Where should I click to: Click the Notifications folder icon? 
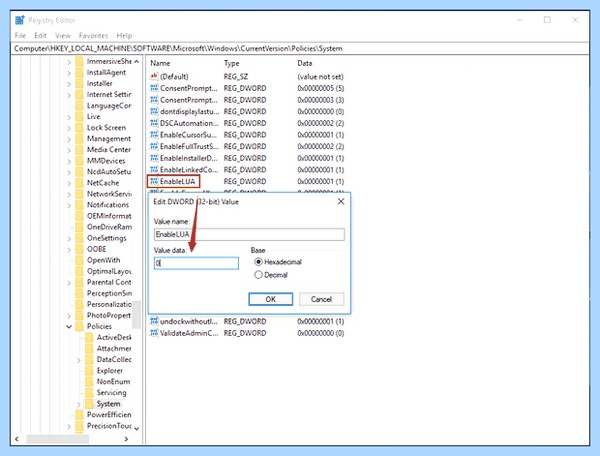coord(79,205)
